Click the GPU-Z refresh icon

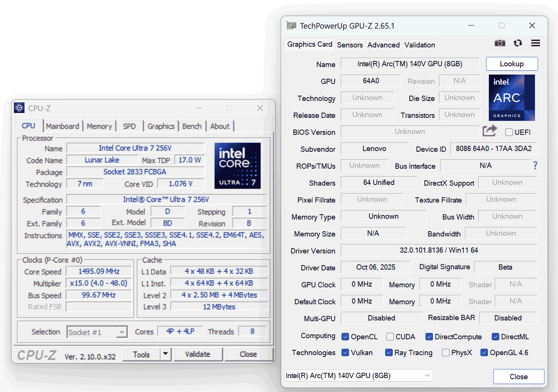point(518,43)
